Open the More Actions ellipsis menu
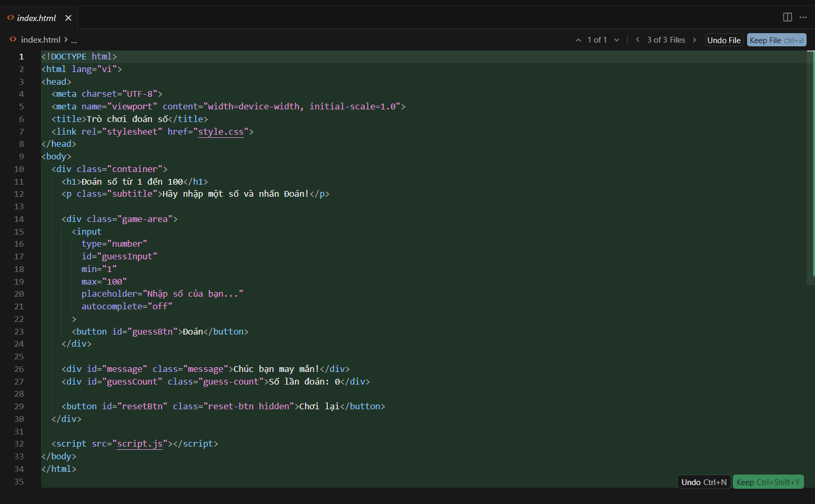Image resolution: width=815 pixels, height=504 pixels. click(803, 17)
